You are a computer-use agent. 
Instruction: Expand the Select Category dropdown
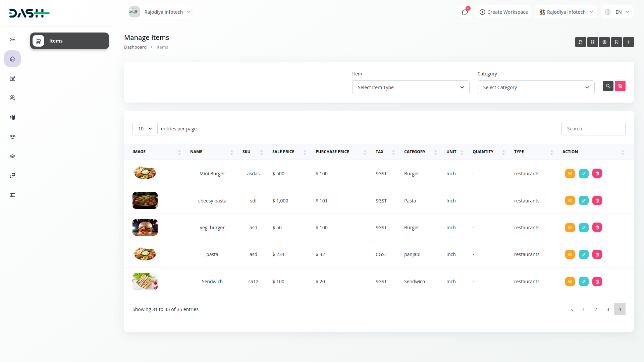coord(536,87)
